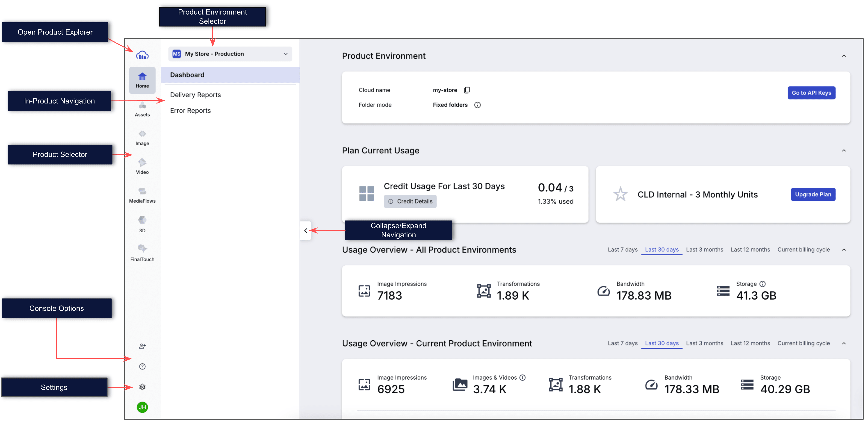Click the invite user icon
868x424 pixels.
142,346
